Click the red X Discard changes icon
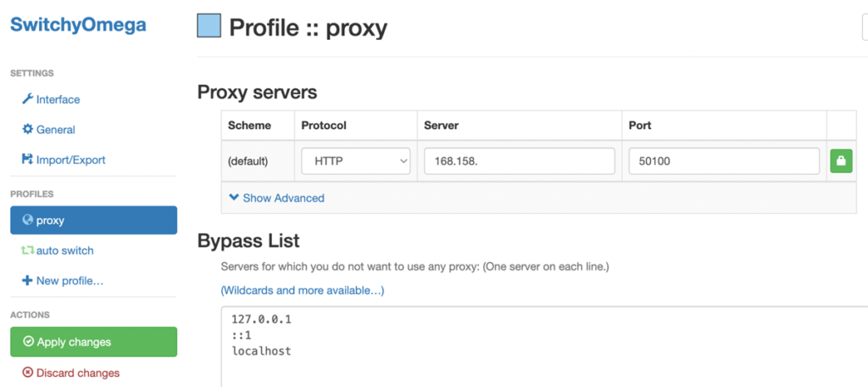The height and width of the screenshot is (387, 868). (x=27, y=373)
